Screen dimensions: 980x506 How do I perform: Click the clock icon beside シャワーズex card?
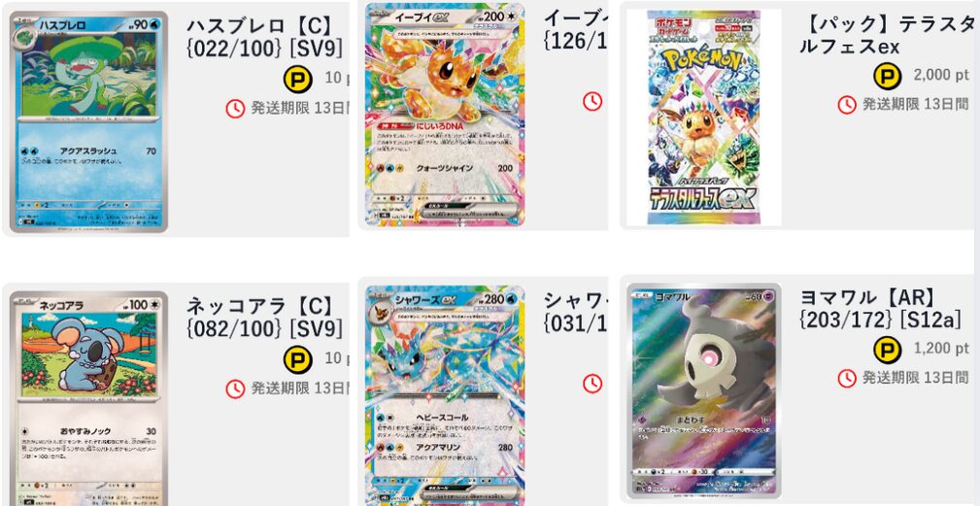coord(592,384)
